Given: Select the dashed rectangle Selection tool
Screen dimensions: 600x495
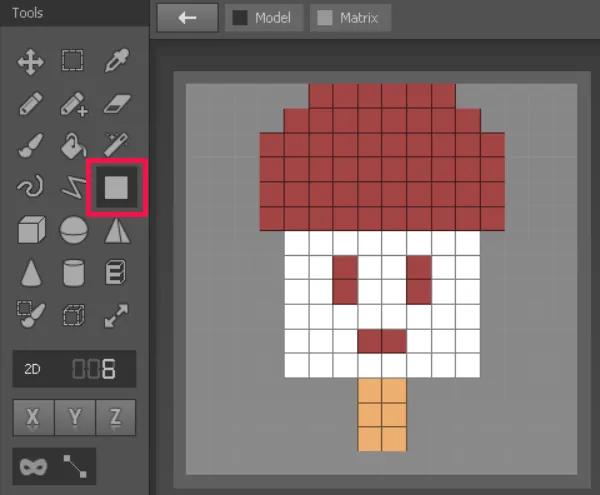Looking at the screenshot, I should [x=73, y=60].
